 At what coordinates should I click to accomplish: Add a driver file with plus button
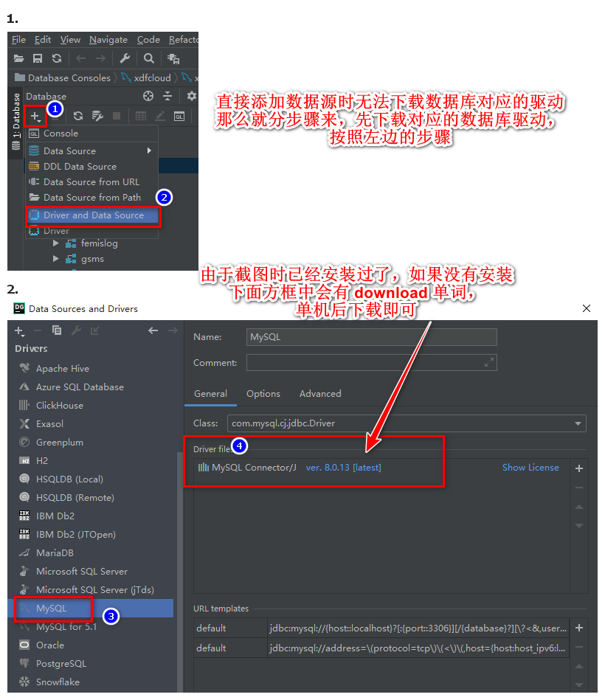pyautogui.click(x=579, y=468)
